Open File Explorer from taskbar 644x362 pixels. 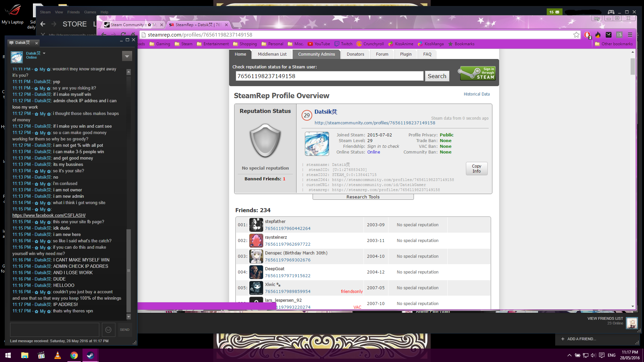24,355
